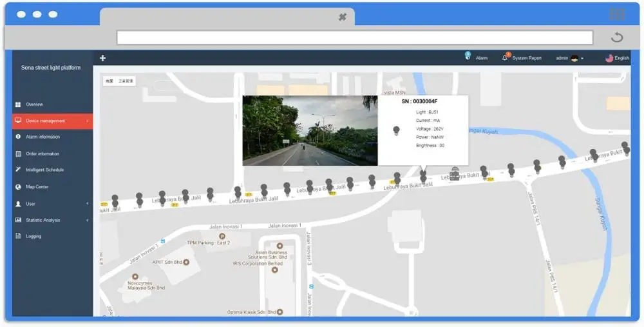
Task: Click the Logging document icon
Action: coord(19,236)
